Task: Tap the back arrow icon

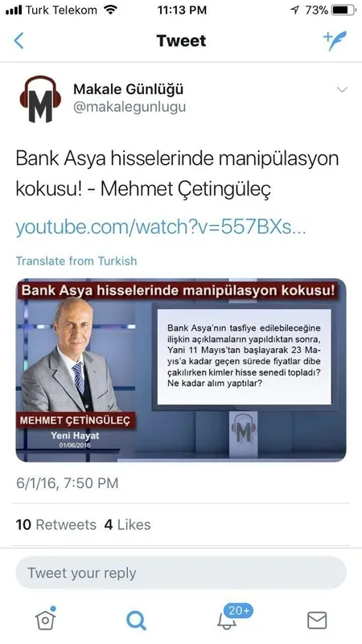Action: coord(19,41)
